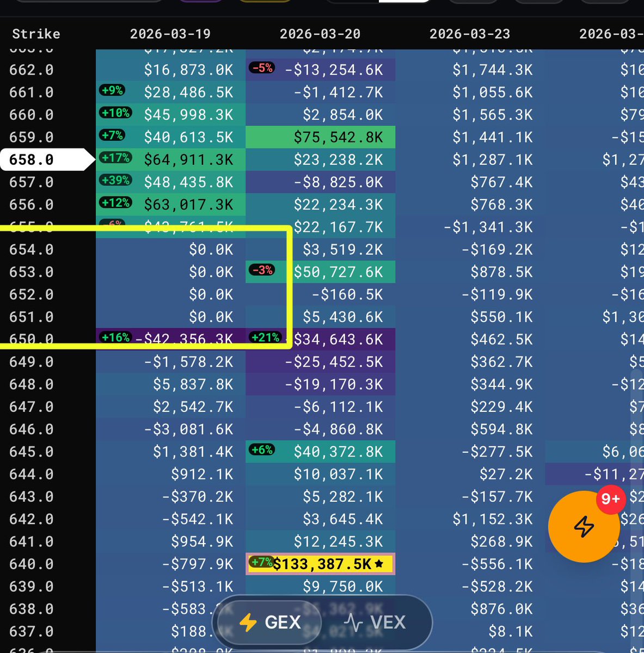The height and width of the screenshot is (653, 644).
Task: Click the starred $133,387.5K cell
Action: [321, 564]
